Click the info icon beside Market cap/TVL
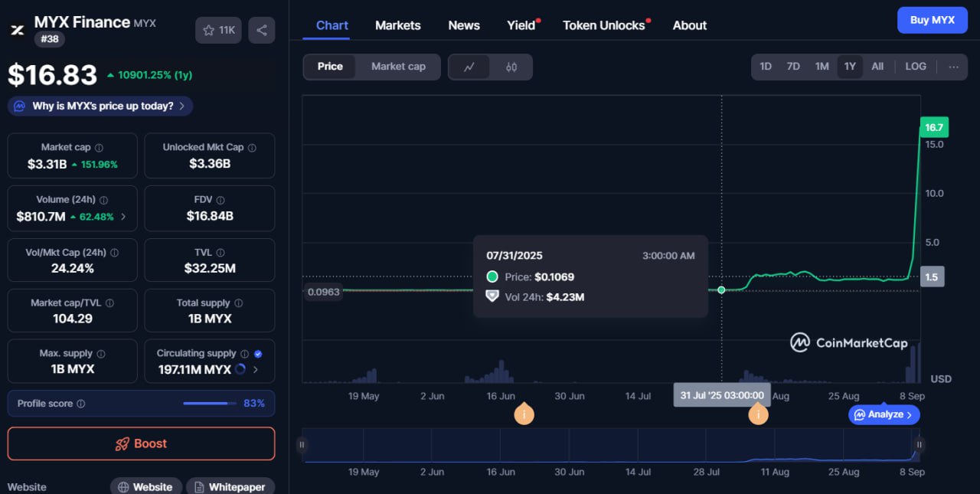This screenshot has height=494, width=980. point(109,303)
